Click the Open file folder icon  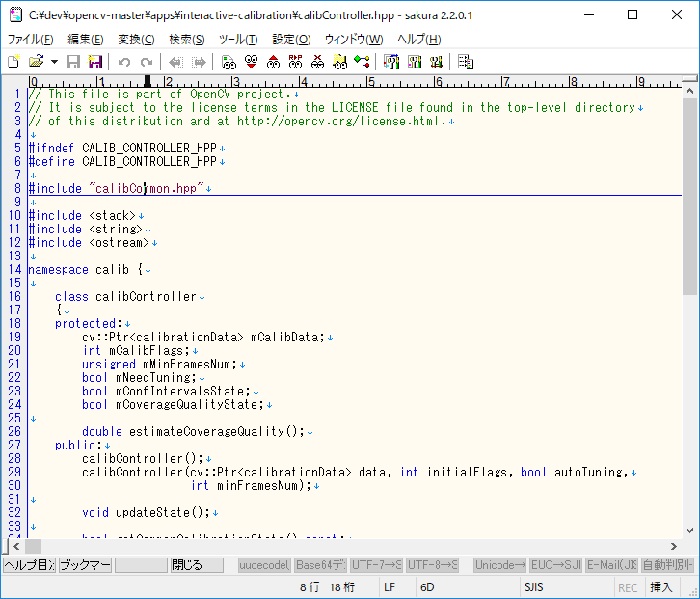tap(36, 62)
